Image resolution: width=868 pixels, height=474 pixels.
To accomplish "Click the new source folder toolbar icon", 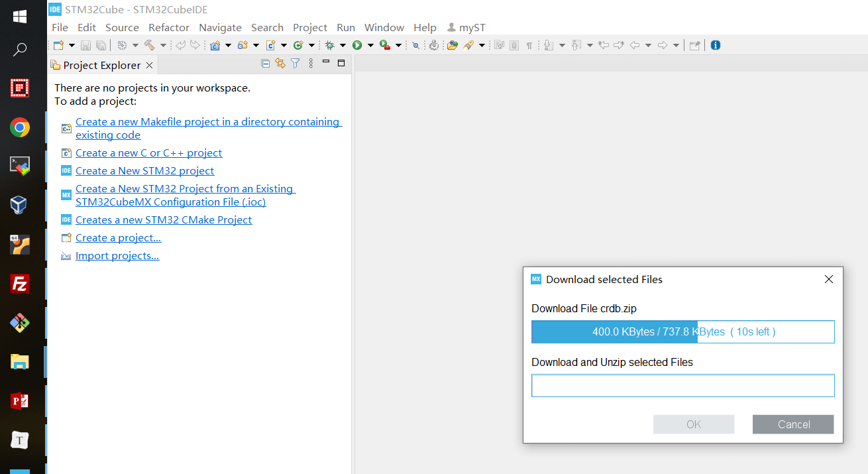I will click(x=243, y=45).
